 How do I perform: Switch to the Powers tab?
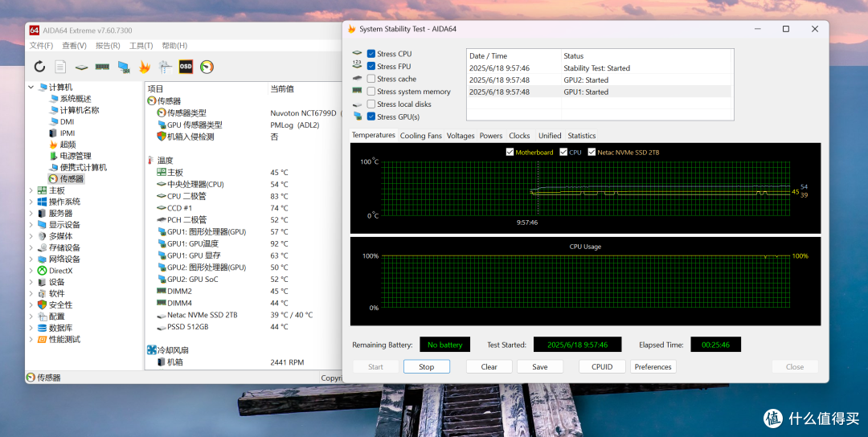(491, 136)
